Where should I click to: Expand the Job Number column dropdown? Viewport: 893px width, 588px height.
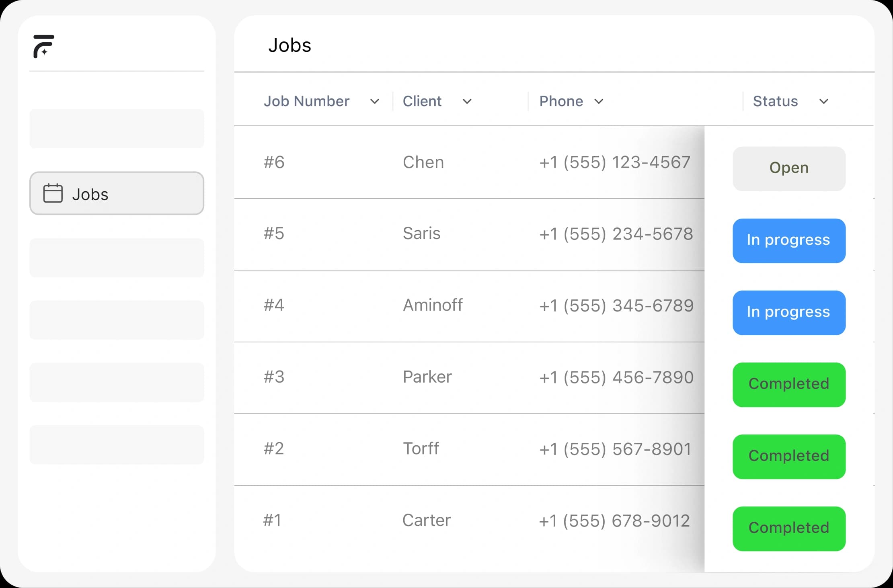click(x=374, y=101)
